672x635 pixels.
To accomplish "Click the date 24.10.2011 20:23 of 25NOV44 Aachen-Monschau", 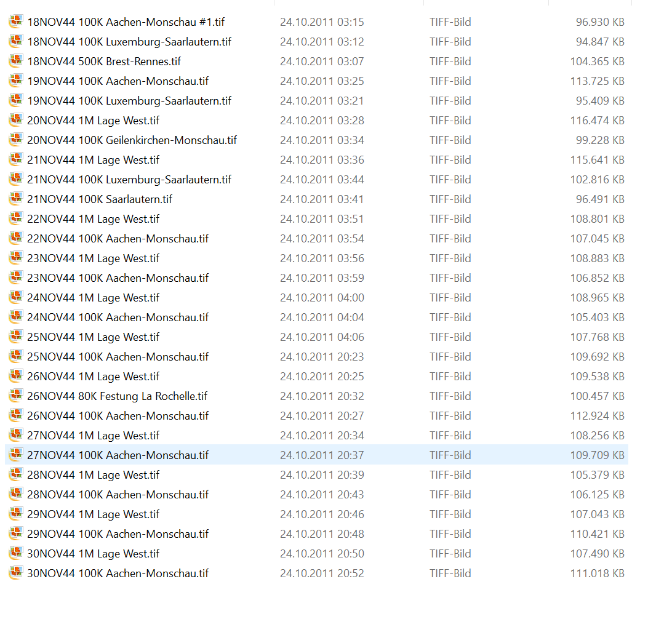I will [x=322, y=357].
